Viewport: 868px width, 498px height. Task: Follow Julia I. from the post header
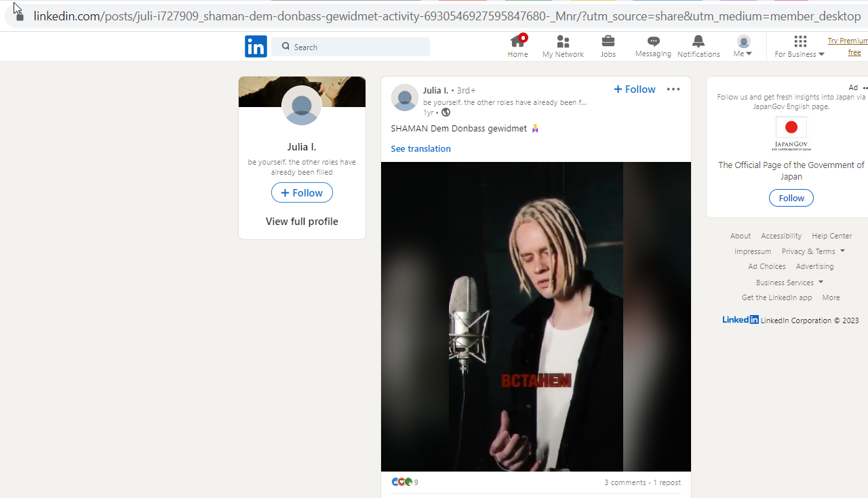click(634, 89)
